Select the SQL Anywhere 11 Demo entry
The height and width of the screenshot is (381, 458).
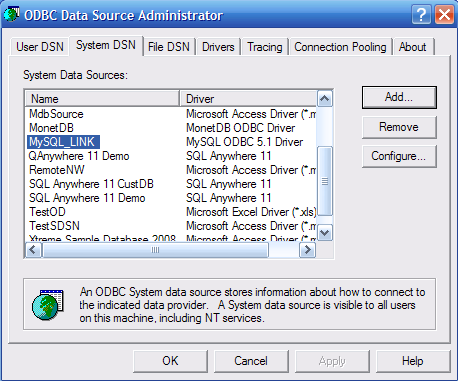[87, 198]
